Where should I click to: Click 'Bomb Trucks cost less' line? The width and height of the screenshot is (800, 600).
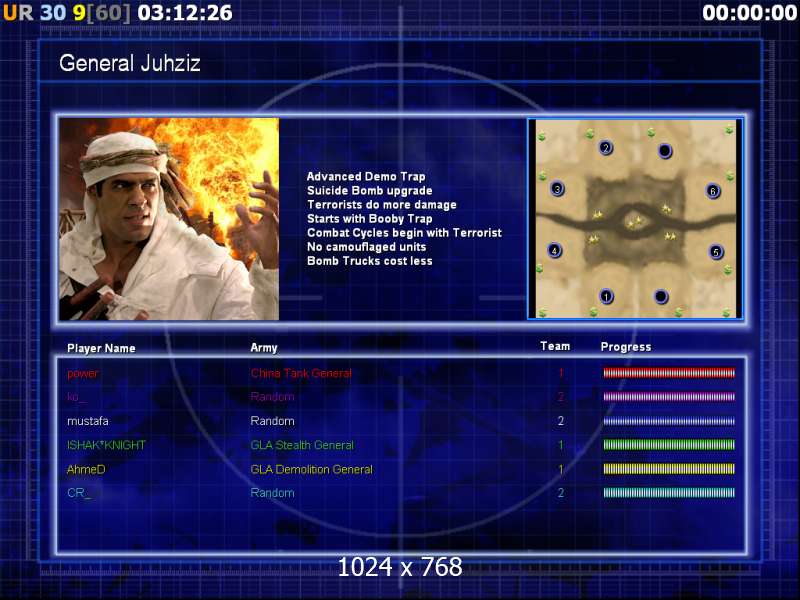tap(369, 261)
